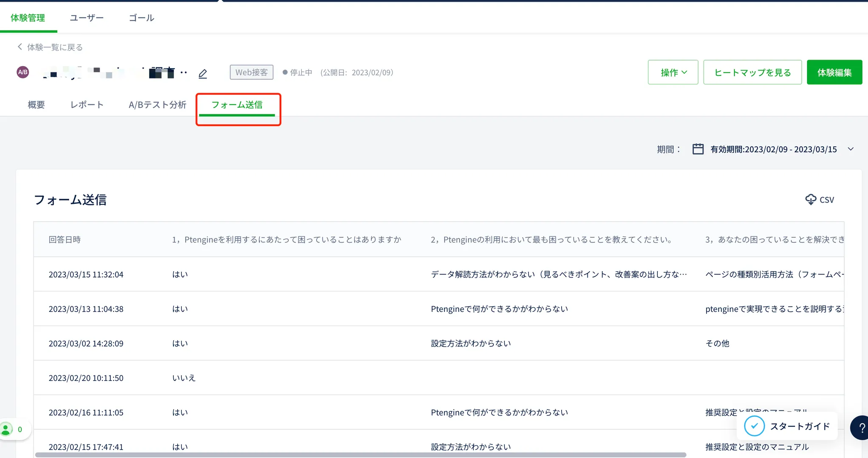This screenshot has height=458, width=868.
Task: Click the ヒートマップを見る button
Action: click(x=752, y=72)
